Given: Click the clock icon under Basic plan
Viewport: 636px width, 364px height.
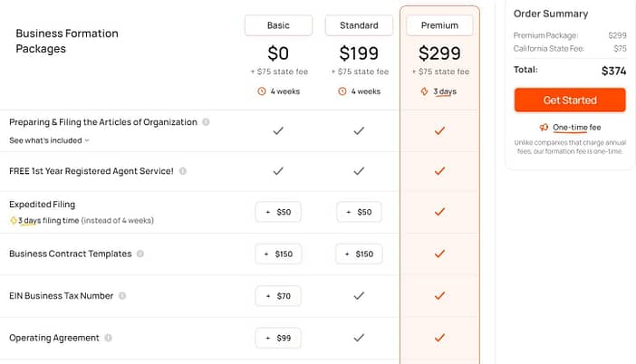Looking at the screenshot, I should coord(262,91).
